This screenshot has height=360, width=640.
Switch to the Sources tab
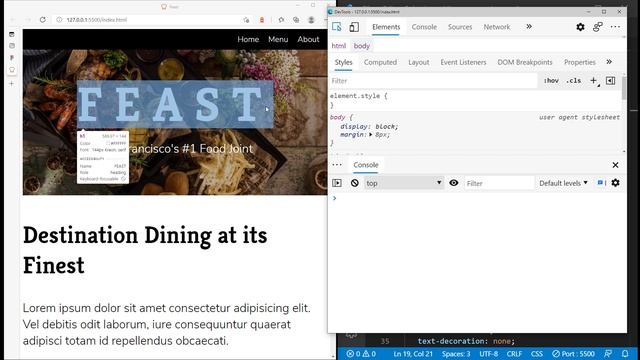(460, 27)
